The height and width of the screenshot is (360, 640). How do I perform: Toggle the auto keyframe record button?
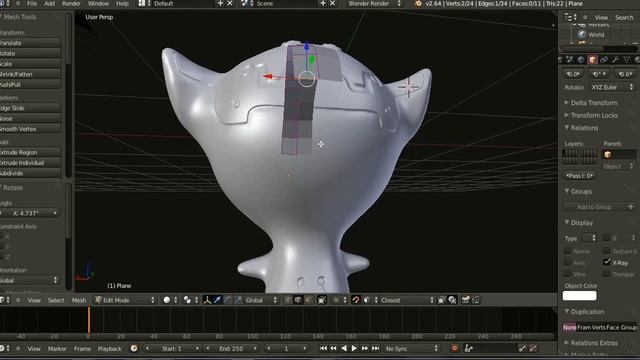click(x=454, y=349)
